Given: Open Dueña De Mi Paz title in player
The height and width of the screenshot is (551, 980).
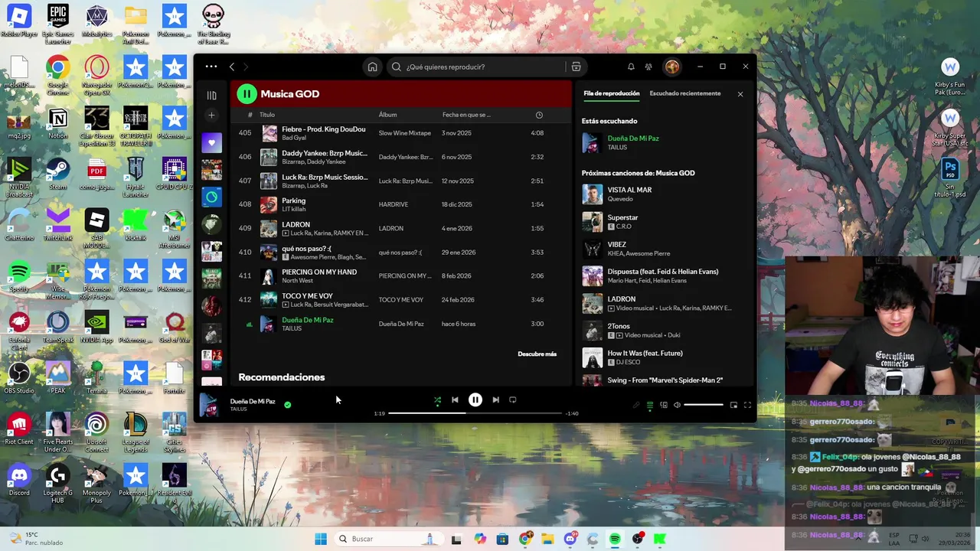Looking at the screenshot, I should click(253, 401).
